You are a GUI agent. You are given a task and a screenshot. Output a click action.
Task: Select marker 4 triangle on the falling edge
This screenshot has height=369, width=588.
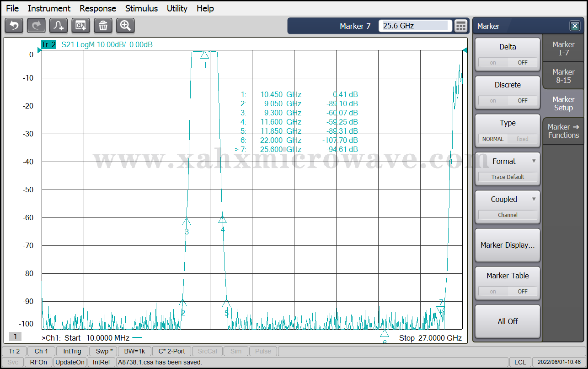(222, 219)
